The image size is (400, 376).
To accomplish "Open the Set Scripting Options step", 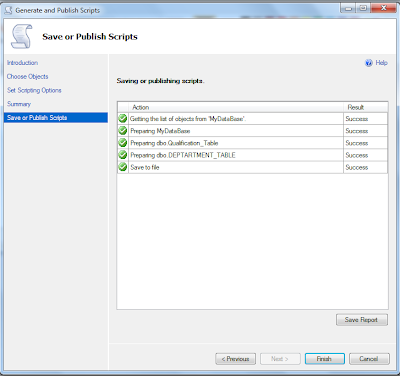I will tap(34, 90).
